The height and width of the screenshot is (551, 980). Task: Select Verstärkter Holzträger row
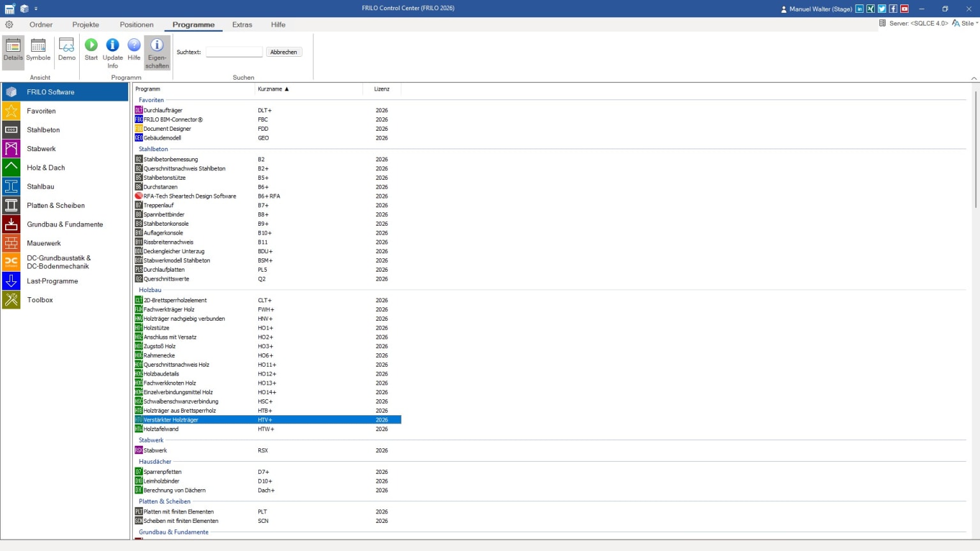click(x=267, y=420)
